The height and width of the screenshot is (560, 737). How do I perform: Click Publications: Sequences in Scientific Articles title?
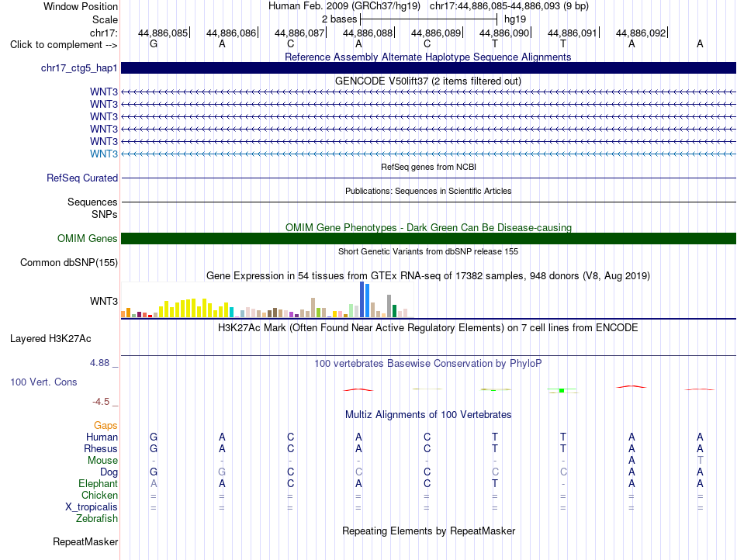coord(428,191)
